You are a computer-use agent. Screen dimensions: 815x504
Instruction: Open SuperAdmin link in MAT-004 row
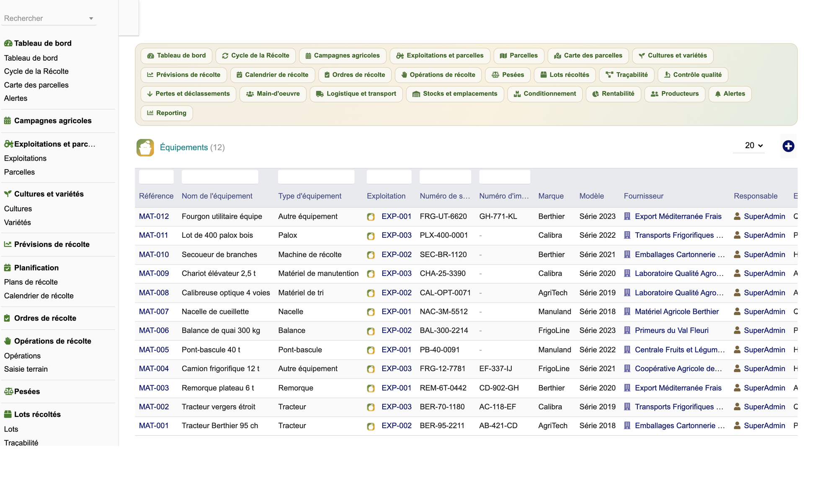pyautogui.click(x=764, y=368)
